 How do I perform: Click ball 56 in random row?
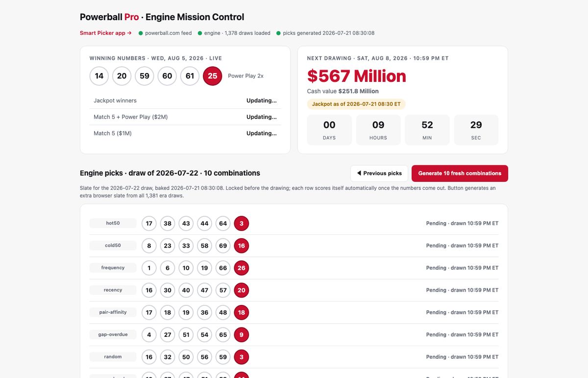tap(204, 357)
